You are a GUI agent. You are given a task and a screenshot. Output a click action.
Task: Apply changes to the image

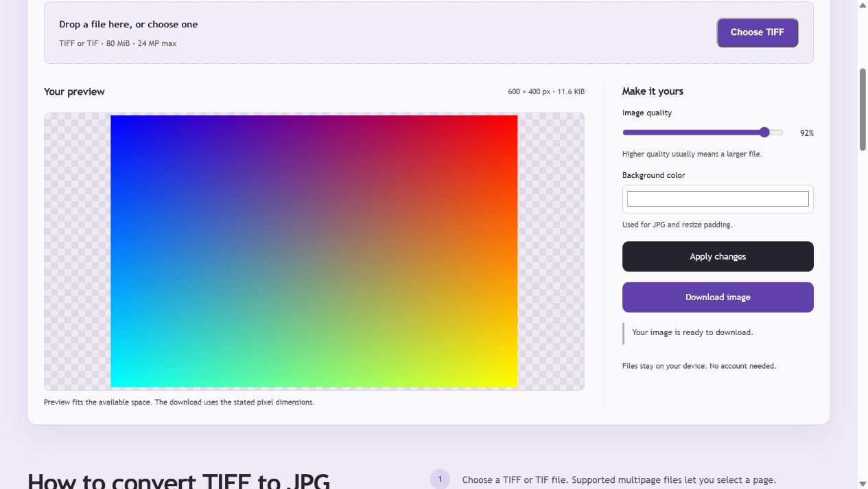click(x=718, y=256)
